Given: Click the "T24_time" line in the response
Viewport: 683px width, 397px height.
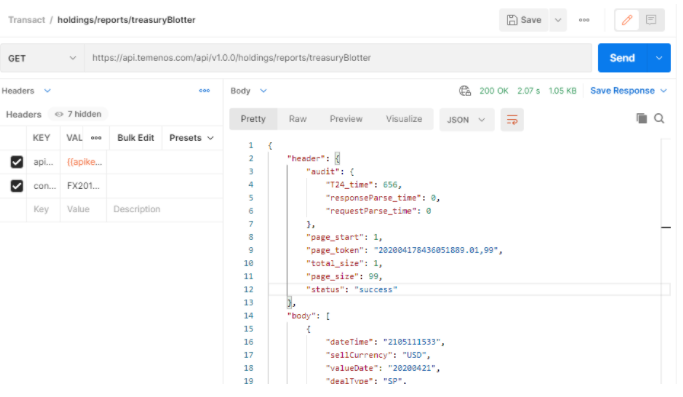Looking at the screenshot, I should pos(363,185).
